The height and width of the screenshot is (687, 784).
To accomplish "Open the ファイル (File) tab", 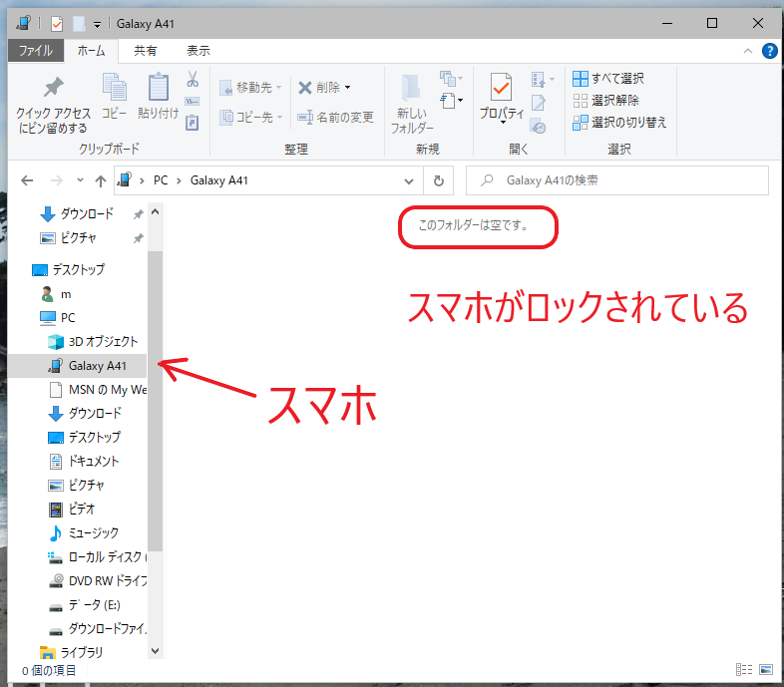I will click(x=36, y=51).
